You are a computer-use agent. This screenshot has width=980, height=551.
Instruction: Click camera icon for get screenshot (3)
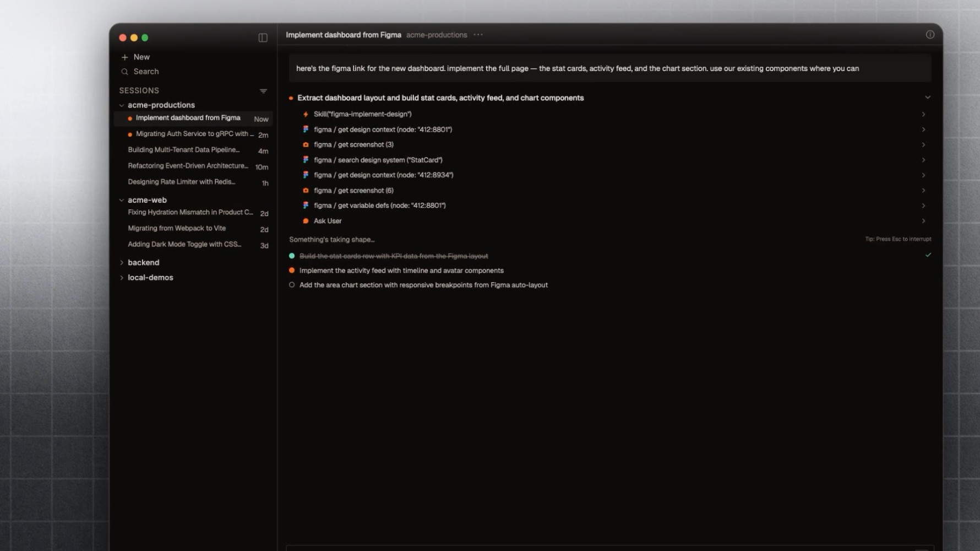click(x=306, y=145)
